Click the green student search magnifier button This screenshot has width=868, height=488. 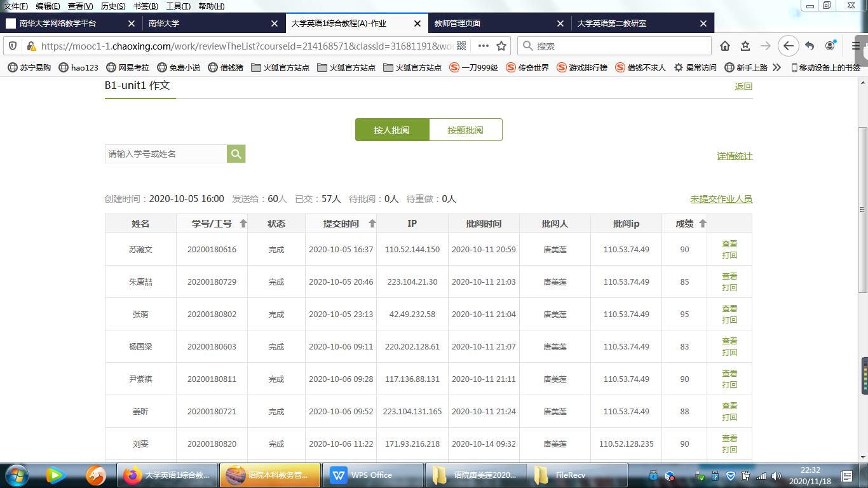click(x=236, y=154)
